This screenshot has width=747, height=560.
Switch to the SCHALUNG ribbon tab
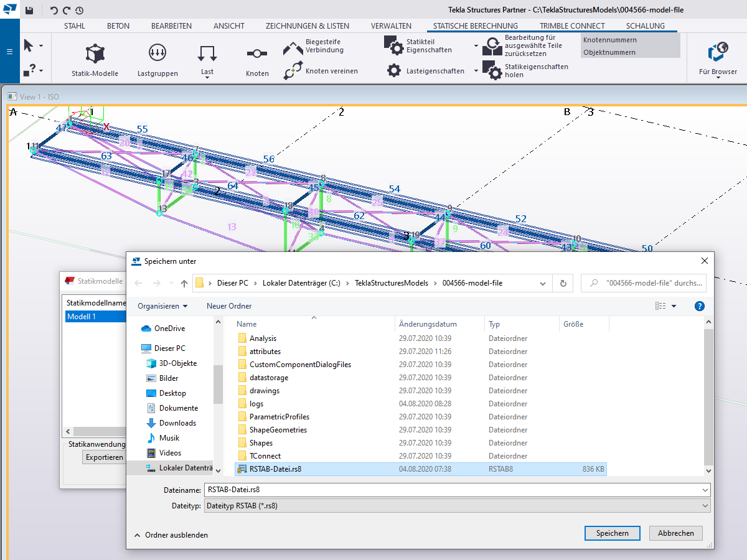pyautogui.click(x=646, y=26)
